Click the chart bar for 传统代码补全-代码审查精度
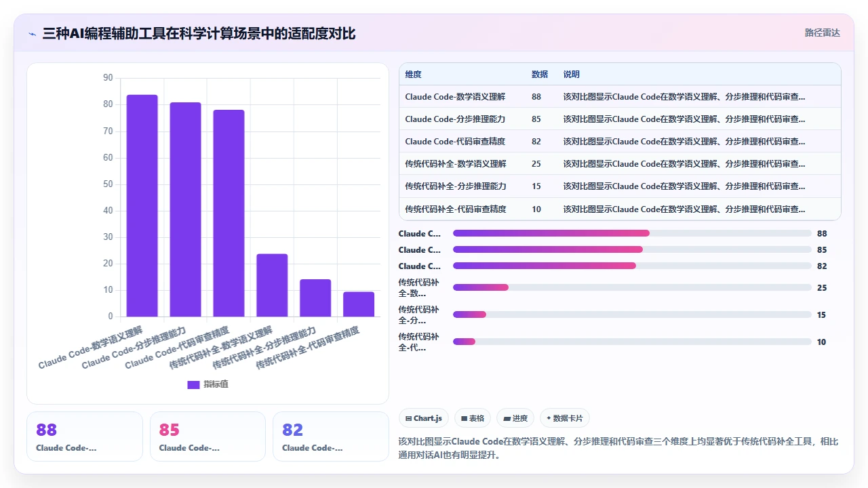868x488 pixels. (359, 304)
